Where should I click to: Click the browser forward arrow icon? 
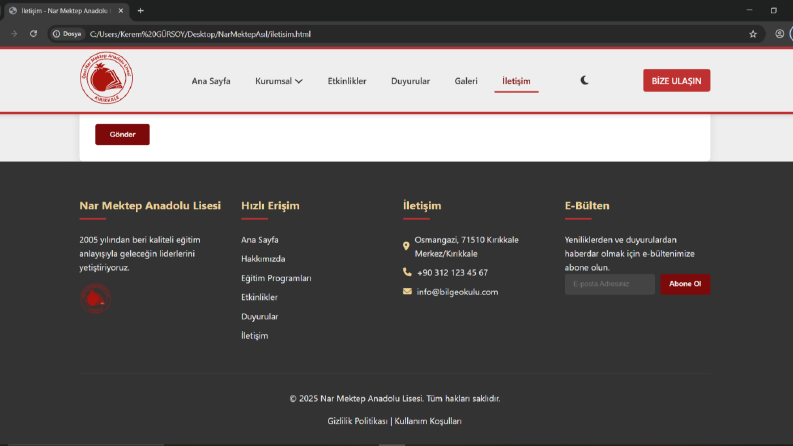[14, 34]
